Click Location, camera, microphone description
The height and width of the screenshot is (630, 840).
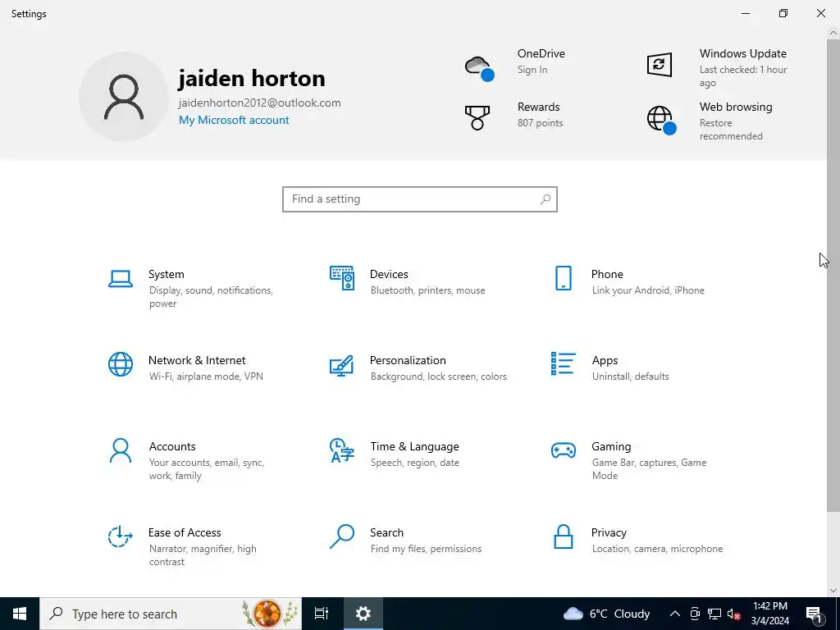(657, 549)
